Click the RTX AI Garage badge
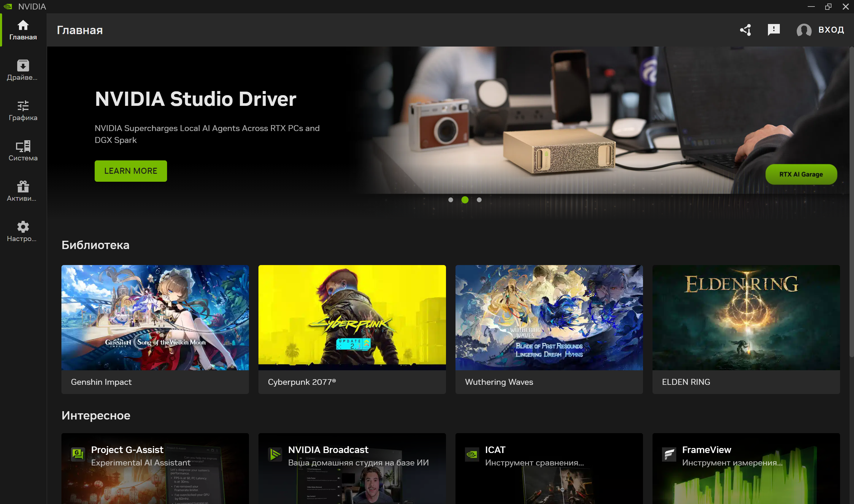The width and height of the screenshot is (854, 504). 801,174
